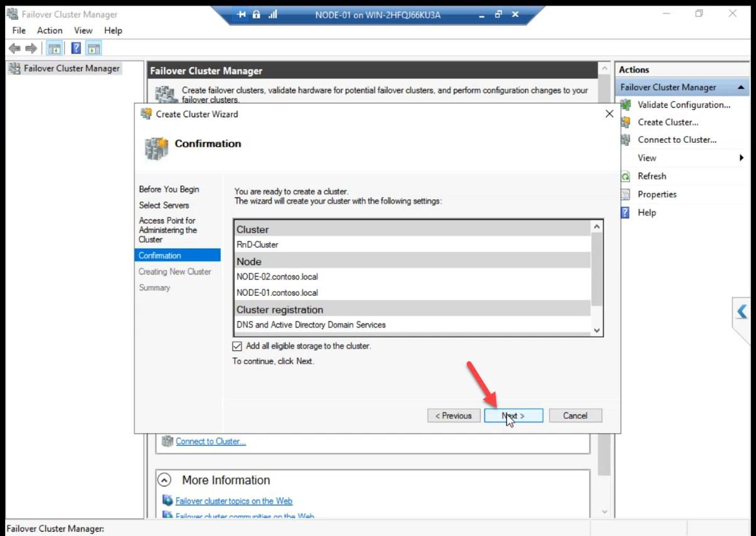Click the confirmation list scrollbar thumb
Viewport: 756px width, 536px height.
pyautogui.click(x=597, y=270)
